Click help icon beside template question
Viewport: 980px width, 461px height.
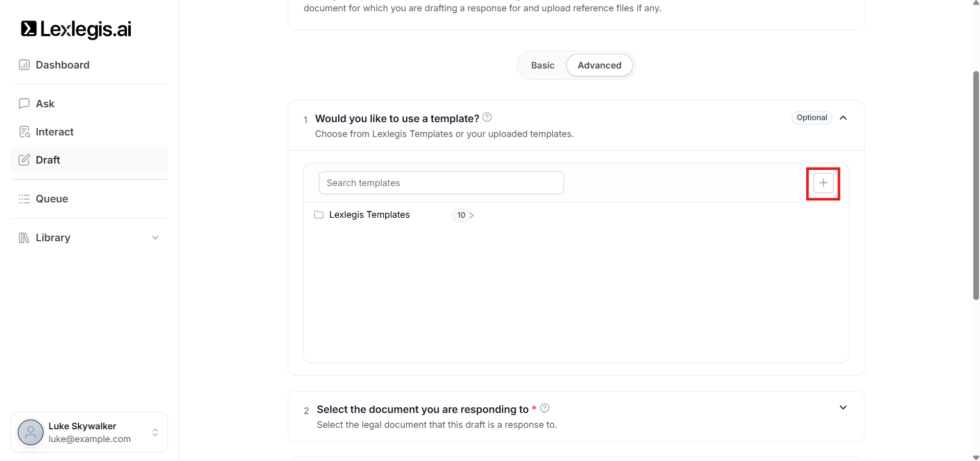(x=487, y=118)
